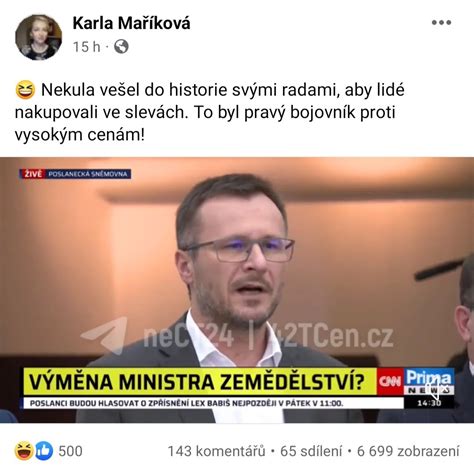Click the blue Like thumbs-up reaction icon

(44, 451)
